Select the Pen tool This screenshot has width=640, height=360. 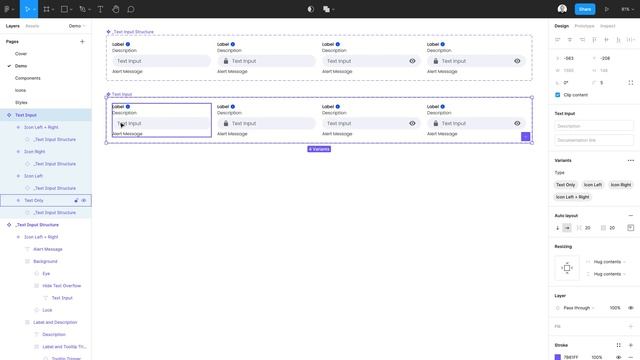click(83, 9)
